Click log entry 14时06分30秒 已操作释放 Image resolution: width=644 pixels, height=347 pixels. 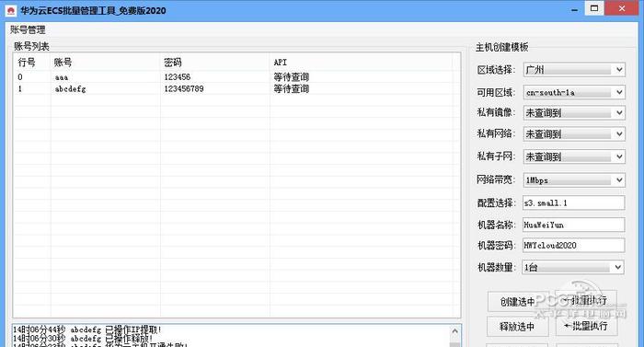pyautogui.click(x=84, y=339)
